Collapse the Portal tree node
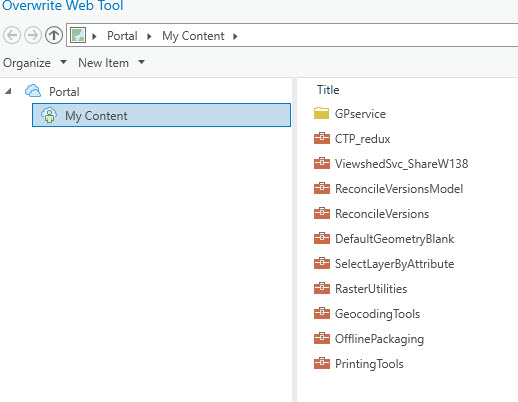The height and width of the screenshot is (402, 518). pos(8,91)
